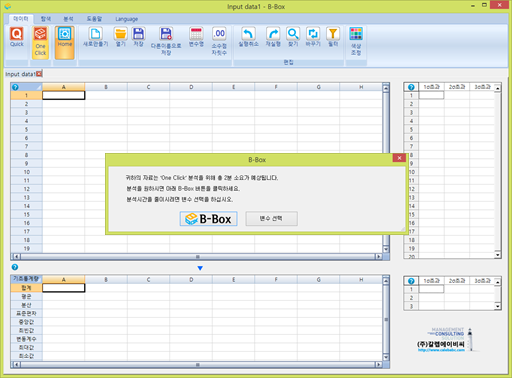This screenshot has width=512, height=378.
Task: Start One Click analysis from ribbon
Action: pyautogui.click(x=40, y=42)
